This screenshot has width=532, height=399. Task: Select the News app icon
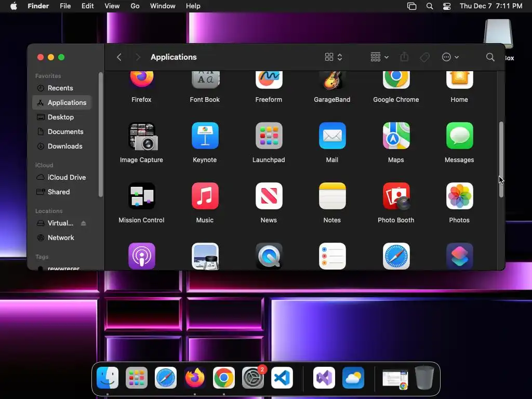(269, 196)
